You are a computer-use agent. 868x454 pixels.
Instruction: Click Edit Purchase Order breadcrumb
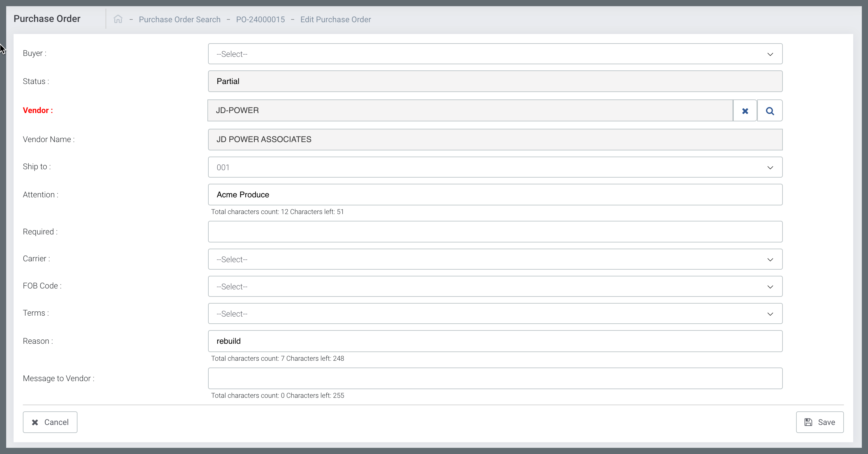point(335,19)
